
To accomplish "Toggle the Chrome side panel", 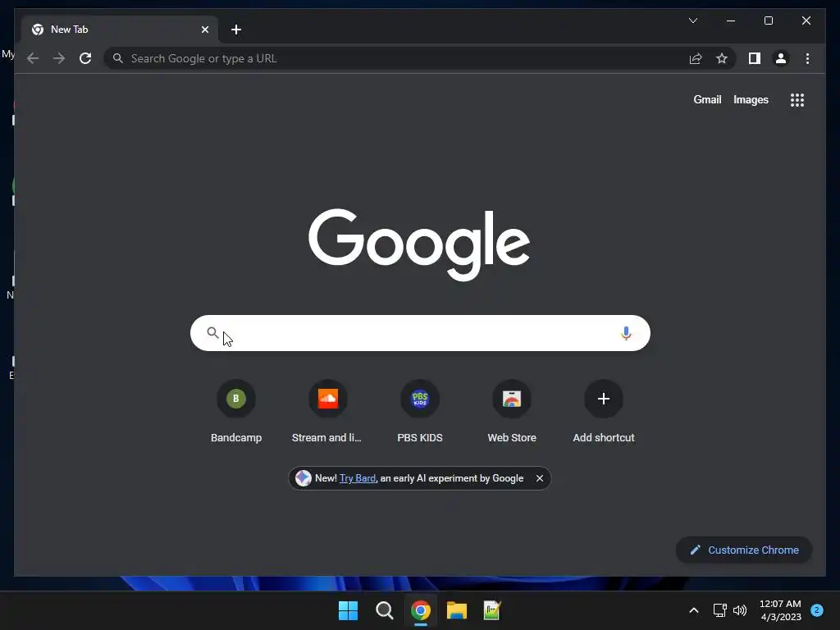I will pos(755,58).
